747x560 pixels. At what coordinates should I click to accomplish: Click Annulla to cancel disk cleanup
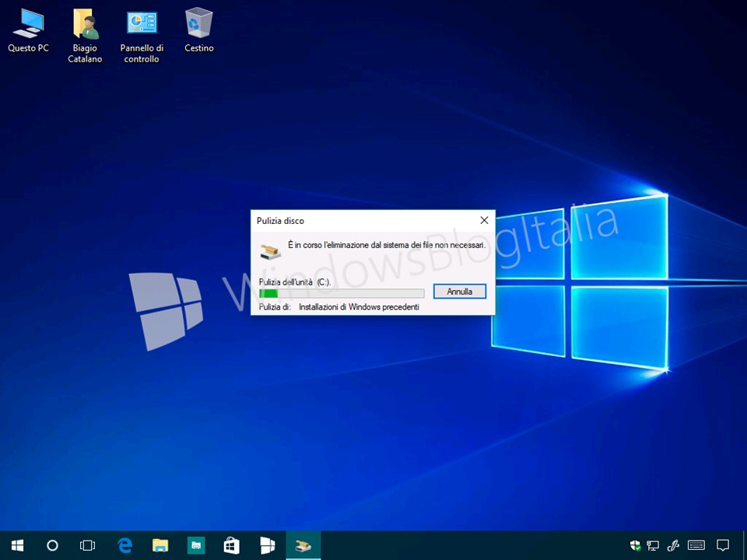click(460, 292)
